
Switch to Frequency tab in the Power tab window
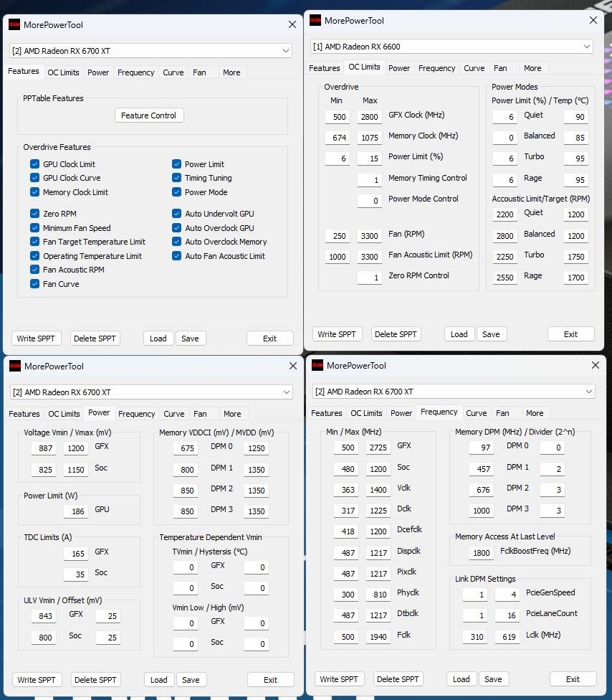pos(136,414)
